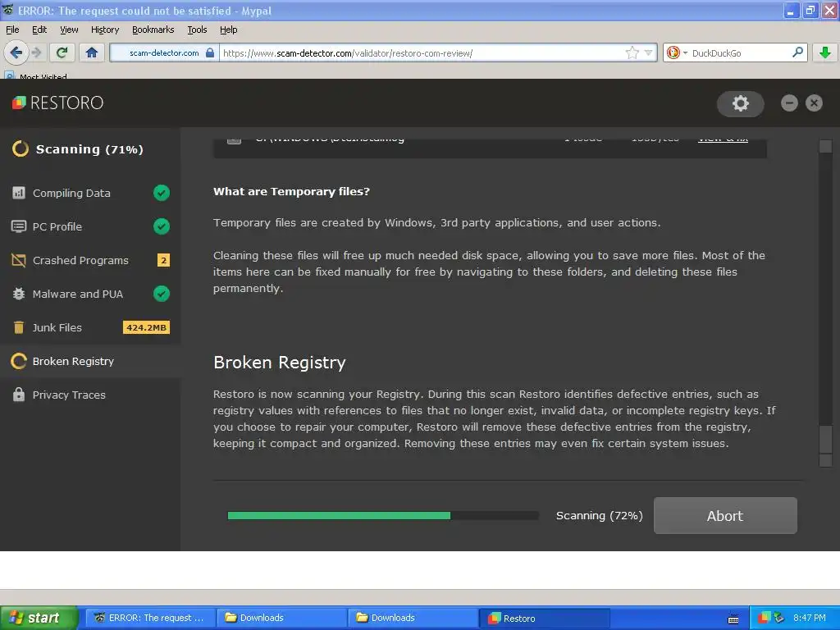Open the Tools menu
Screen dimensions: 840x630
(x=197, y=30)
